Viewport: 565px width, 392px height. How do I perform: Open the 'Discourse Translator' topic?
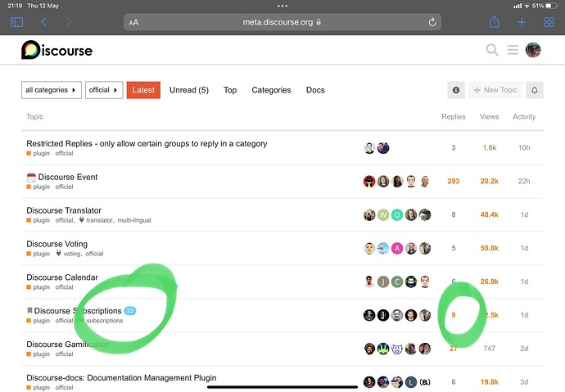click(x=64, y=210)
